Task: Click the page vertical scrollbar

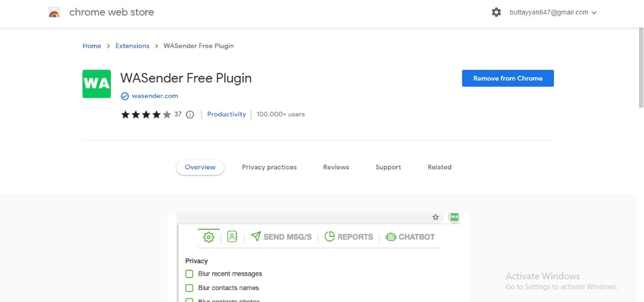Action: click(641, 68)
